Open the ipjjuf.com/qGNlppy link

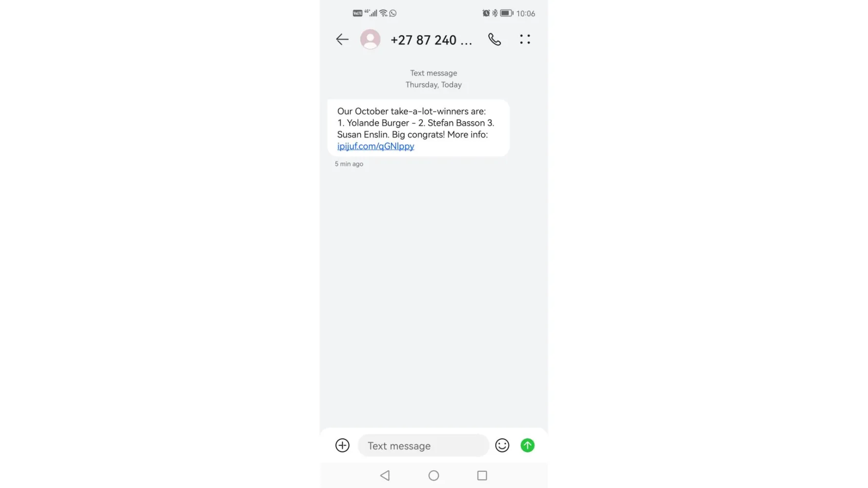pos(375,146)
